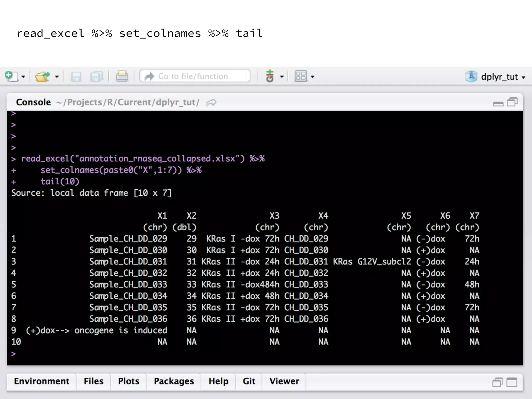
Task: Click the 'KRas G12V_subcl2' value
Action: [372, 262]
